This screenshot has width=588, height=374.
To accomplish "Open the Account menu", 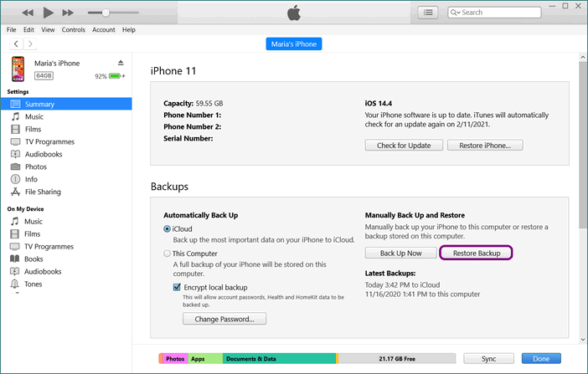I will point(104,29).
